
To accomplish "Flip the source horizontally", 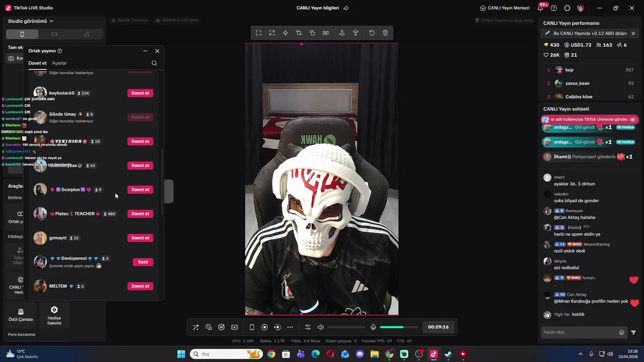I will 326,33.
